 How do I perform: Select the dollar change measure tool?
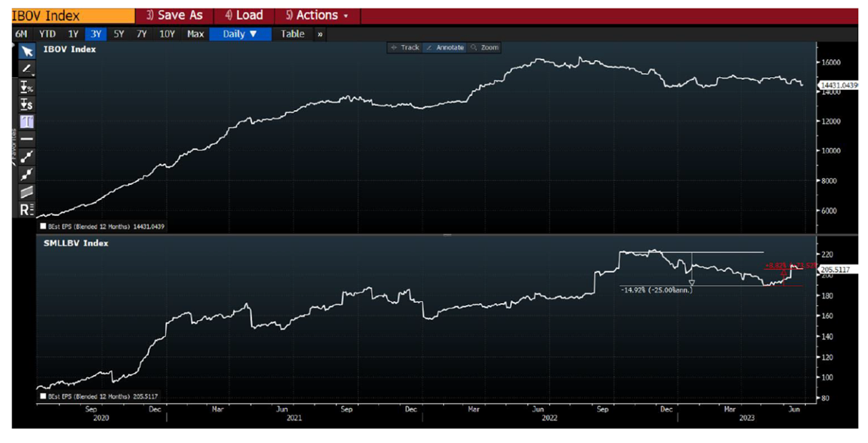pyautogui.click(x=26, y=104)
